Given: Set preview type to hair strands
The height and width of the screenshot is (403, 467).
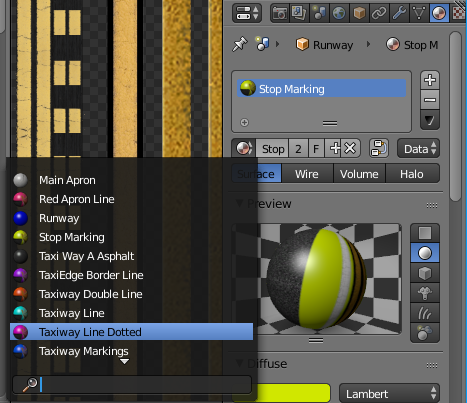Looking at the screenshot, I should (425, 313).
